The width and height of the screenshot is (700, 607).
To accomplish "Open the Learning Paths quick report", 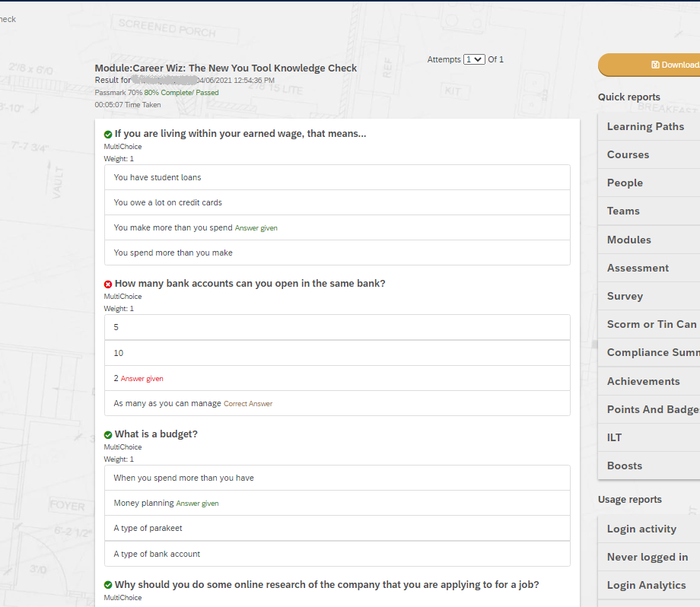I will click(645, 126).
